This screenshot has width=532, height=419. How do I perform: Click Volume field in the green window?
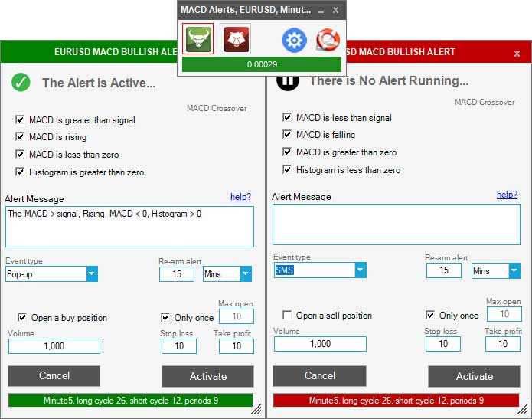(54, 346)
